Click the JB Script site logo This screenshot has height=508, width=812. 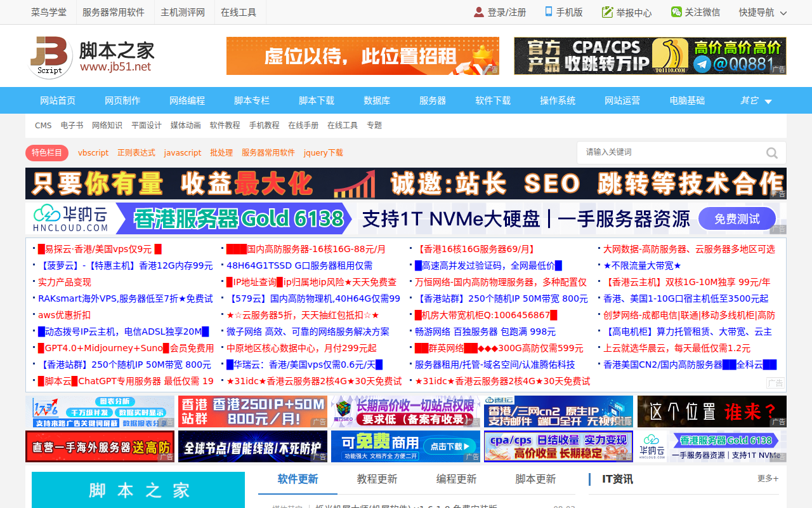(92, 57)
